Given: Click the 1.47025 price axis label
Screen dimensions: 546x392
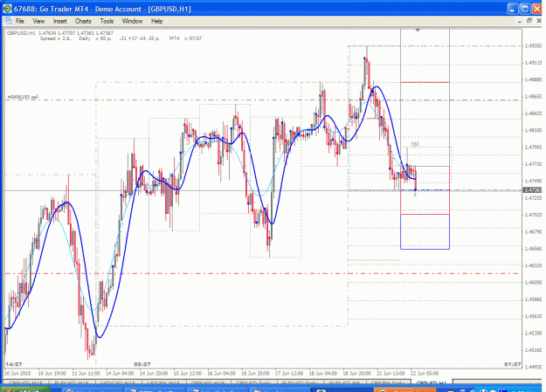Looking at the screenshot, I should tap(534, 215).
